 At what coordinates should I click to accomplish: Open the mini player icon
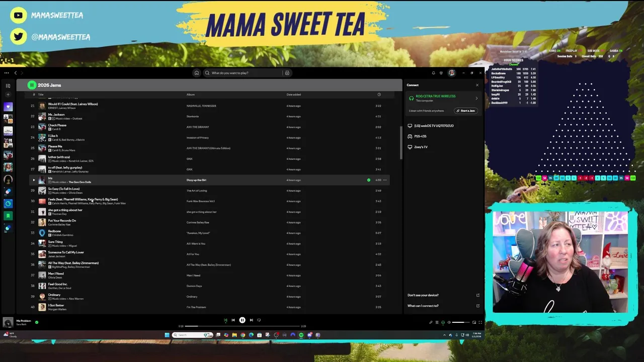[x=474, y=322]
